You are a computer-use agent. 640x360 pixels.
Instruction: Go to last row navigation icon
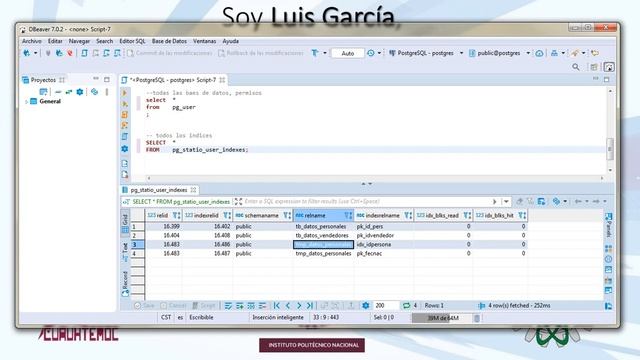[x=310, y=306]
